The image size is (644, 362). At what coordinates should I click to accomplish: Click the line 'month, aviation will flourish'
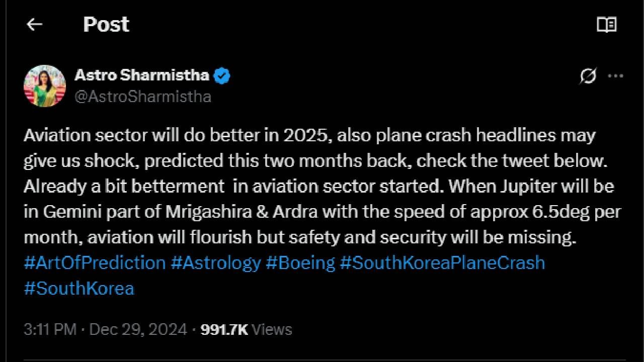pyautogui.click(x=299, y=237)
